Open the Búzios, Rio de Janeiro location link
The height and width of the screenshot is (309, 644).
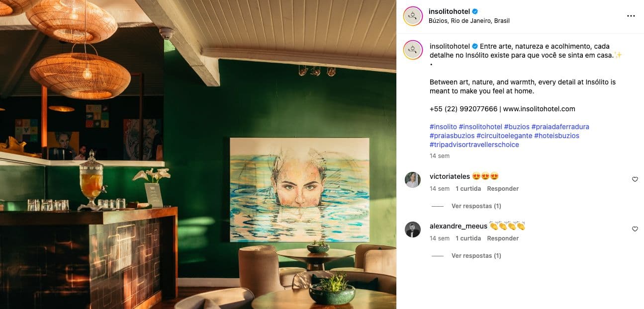point(469,21)
